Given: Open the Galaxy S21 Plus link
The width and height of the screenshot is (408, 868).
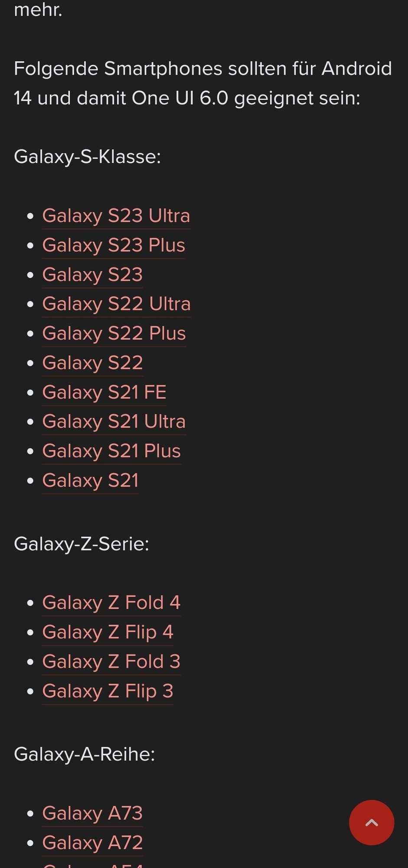Looking at the screenshot, I should [x=111, y=451].
